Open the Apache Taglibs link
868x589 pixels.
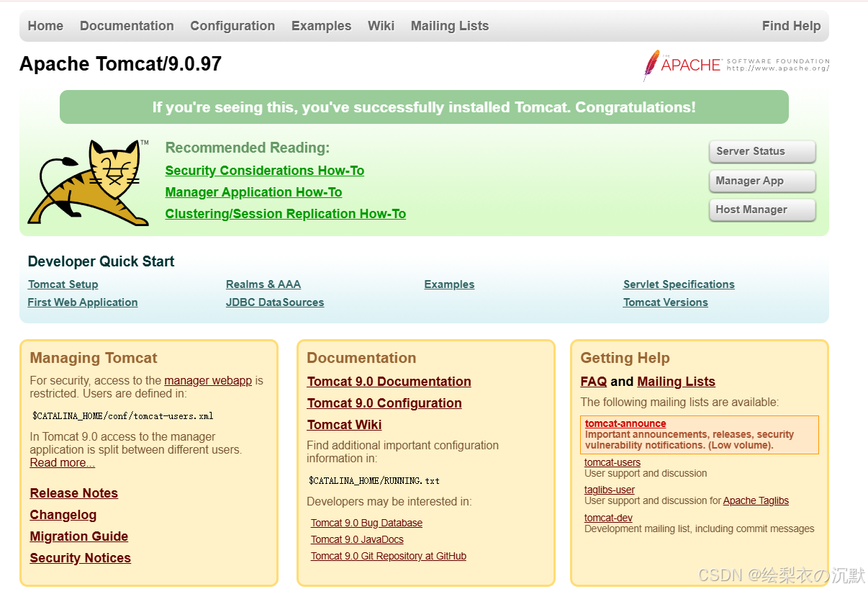pyautogui.click(x=756, y=501)
